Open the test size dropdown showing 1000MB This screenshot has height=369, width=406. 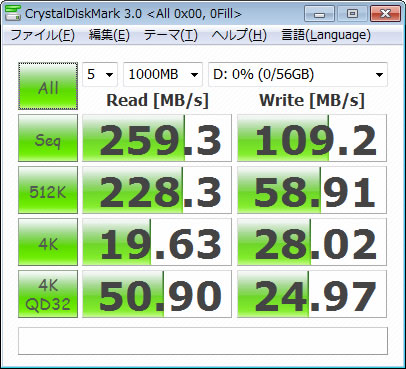click(x=163, y=74)
